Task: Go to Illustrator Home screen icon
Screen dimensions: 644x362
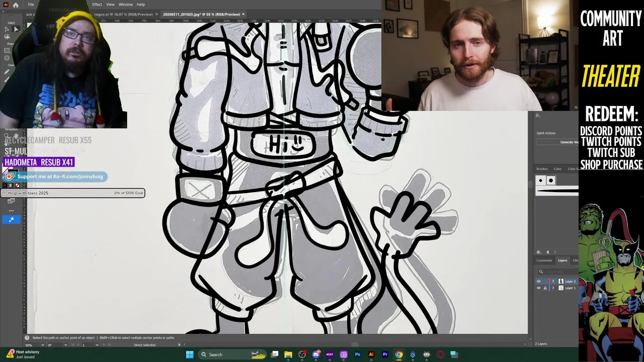Action: point(16,5)
